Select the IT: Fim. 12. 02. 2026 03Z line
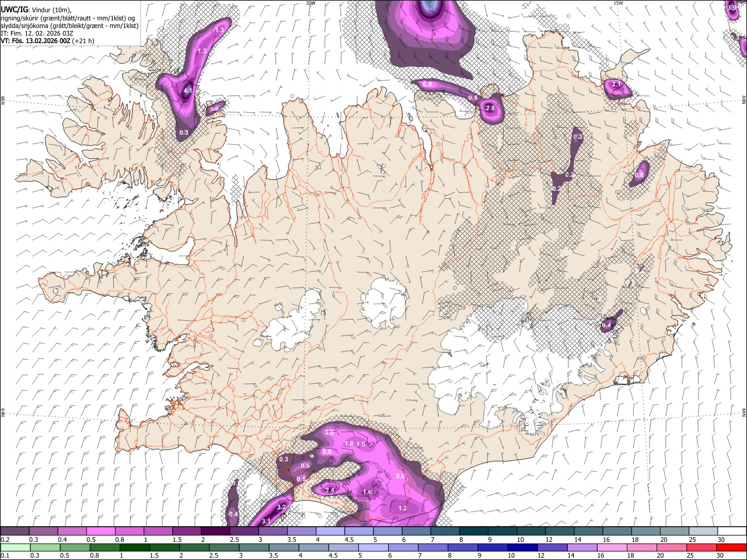Screen dimensions: 747x560 (36, 33)
